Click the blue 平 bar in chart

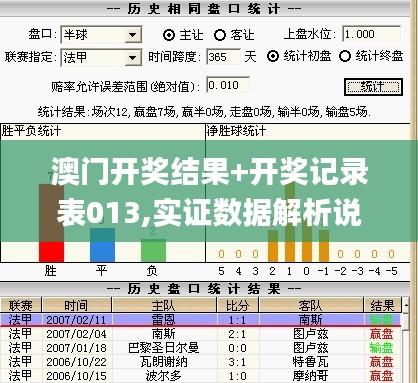coord(102,245)
